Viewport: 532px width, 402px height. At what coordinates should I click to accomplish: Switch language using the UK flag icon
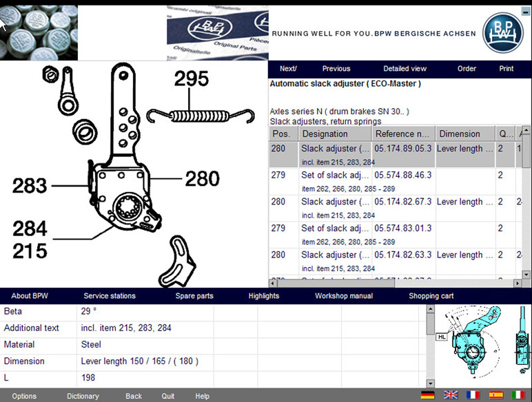pyautogui.click(x=451, y=395)
